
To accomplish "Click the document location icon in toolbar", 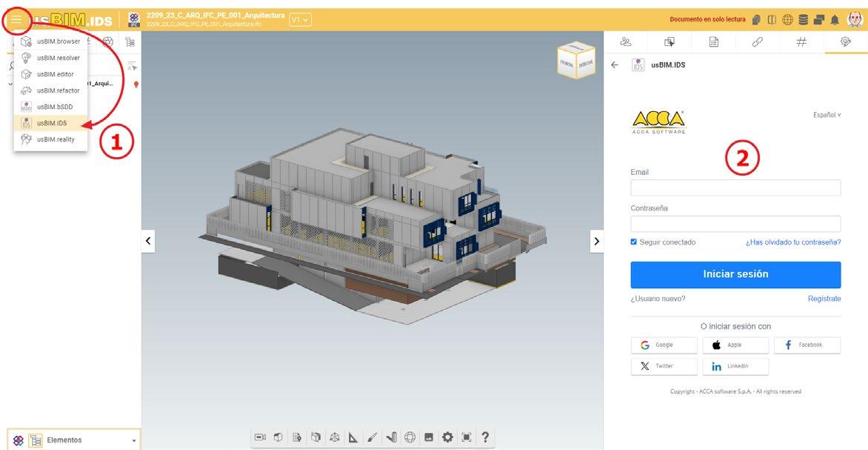I will click(297, 437).
